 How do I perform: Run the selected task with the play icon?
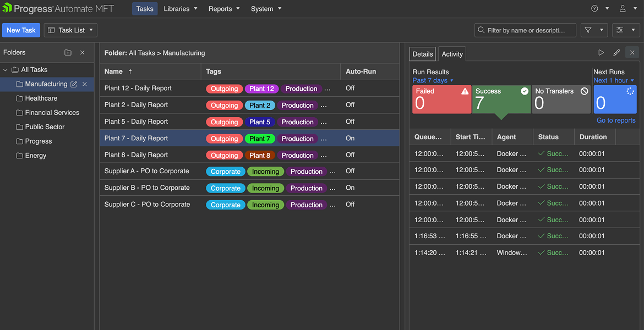601,52
